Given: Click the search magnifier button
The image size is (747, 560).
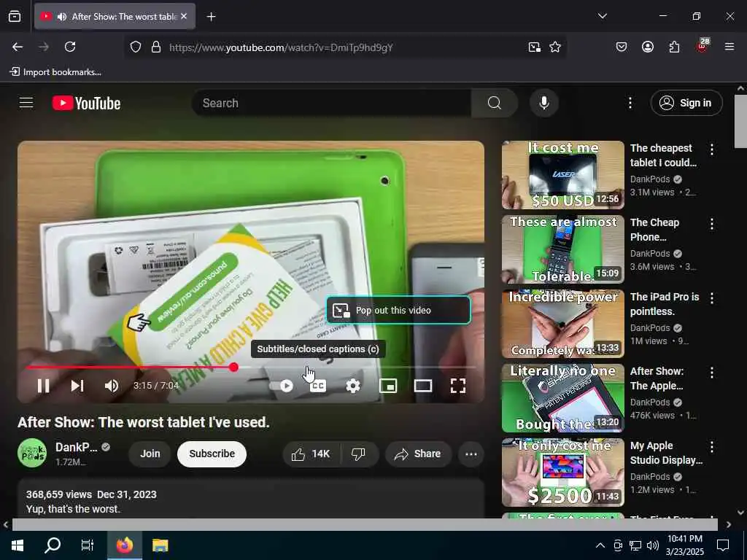Looking at the screenshot, I should (x=494, y=103).
